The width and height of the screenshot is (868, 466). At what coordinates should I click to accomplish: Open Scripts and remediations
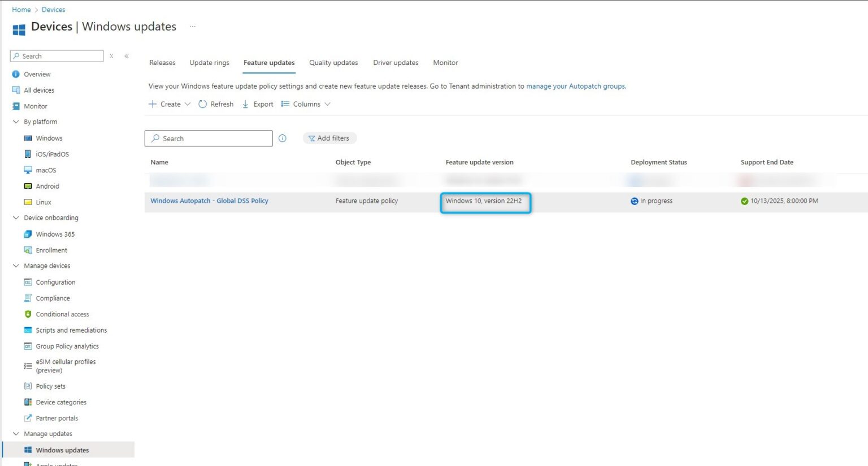click(x=71, y=330)
